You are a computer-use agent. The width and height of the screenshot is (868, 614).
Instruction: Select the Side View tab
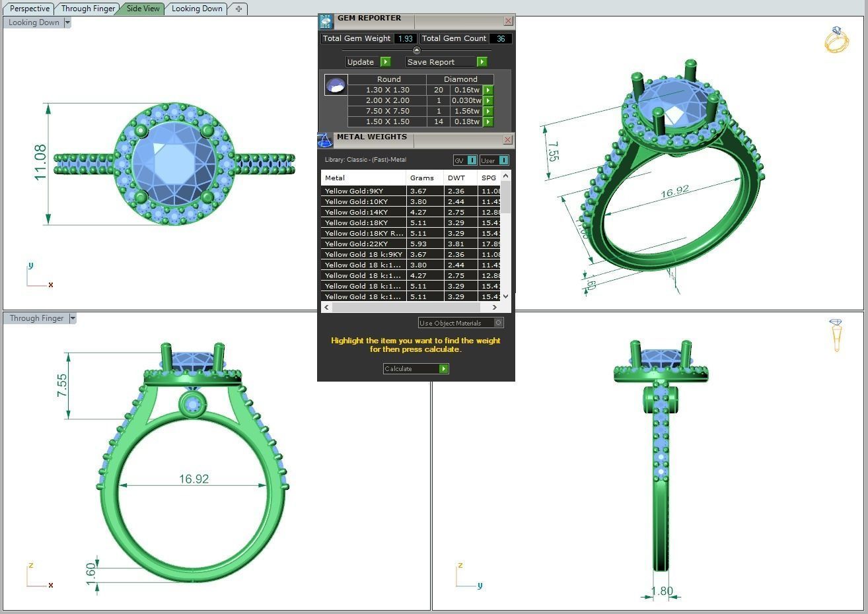pos(142,9)
